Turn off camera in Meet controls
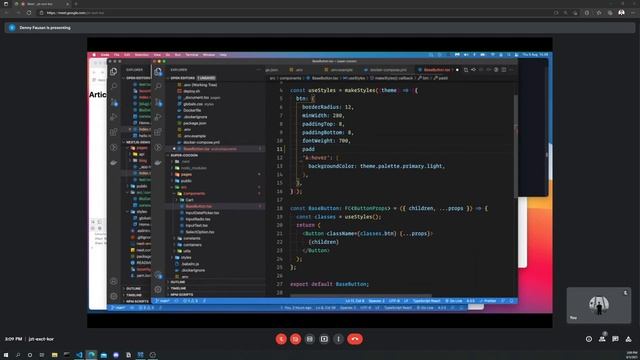This screenshot has height=360, width=640. [x=296, y=339]
